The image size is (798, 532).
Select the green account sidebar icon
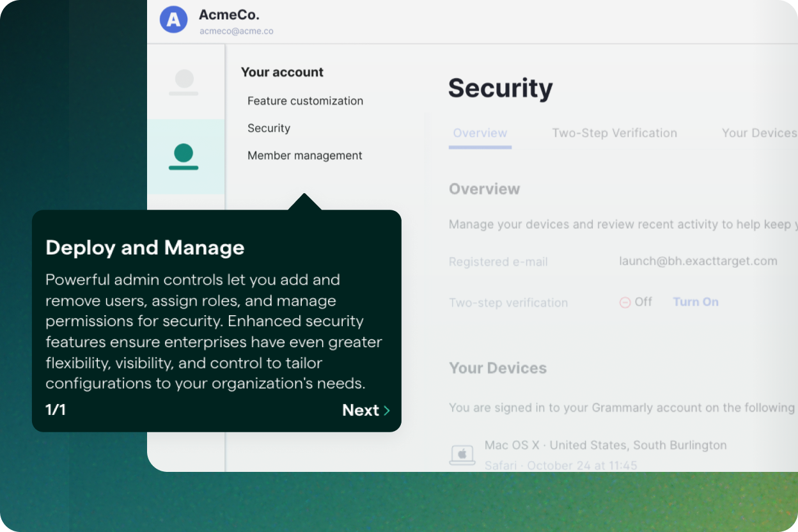click(184, 157)
